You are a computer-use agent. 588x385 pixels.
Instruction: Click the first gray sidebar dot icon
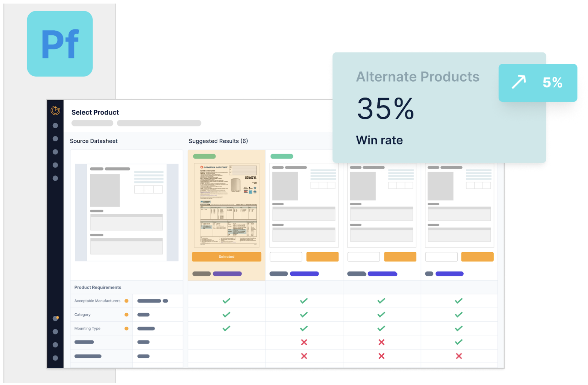(55, 126)
